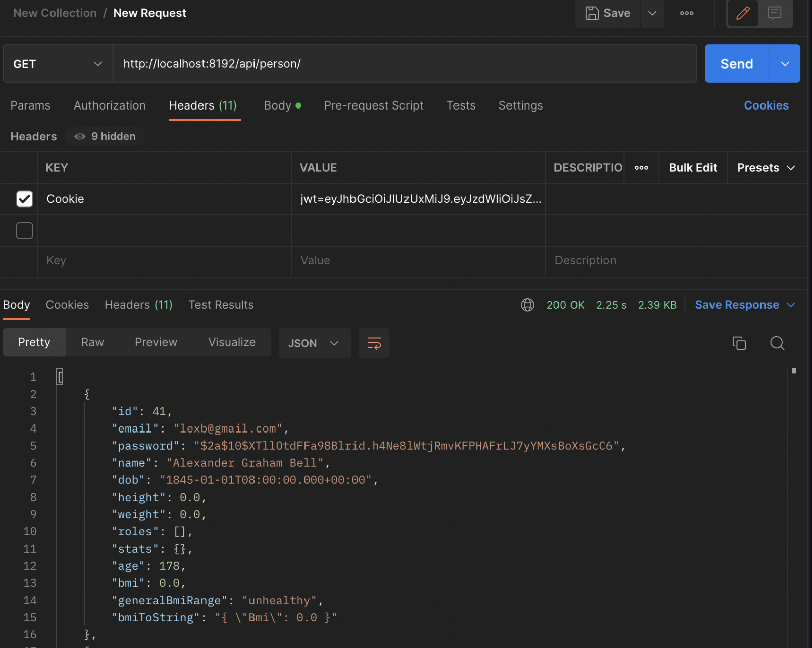Show the 9 hidden headers
Viewport: 812px width, 648px height.
pos(105,136)
